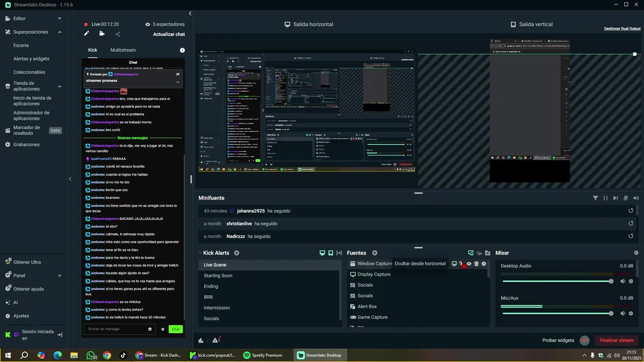The width and height of the screenshot is (644, 362).
Task: Mute the Mic/Aux speaker icon
Action: [623, 313]
